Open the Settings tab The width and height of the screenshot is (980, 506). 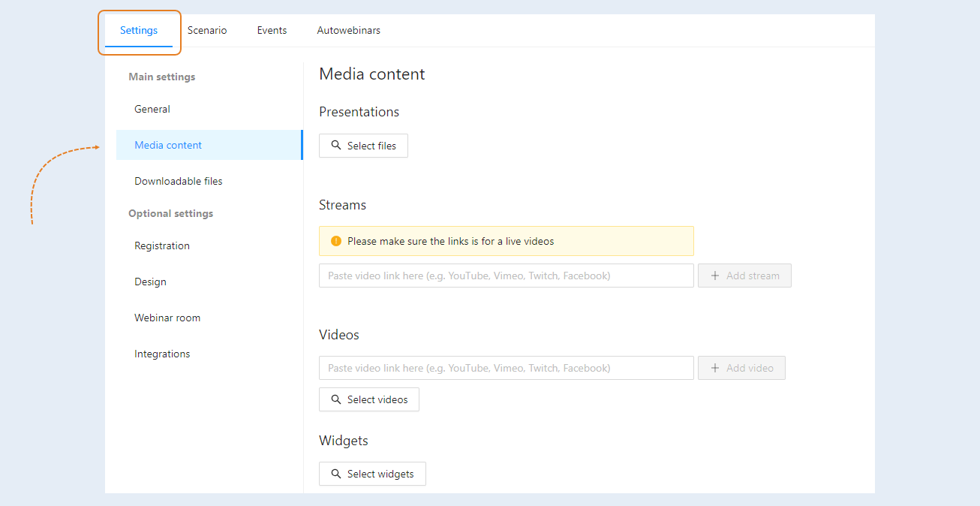pyautogui.click(x=139, y=31)
